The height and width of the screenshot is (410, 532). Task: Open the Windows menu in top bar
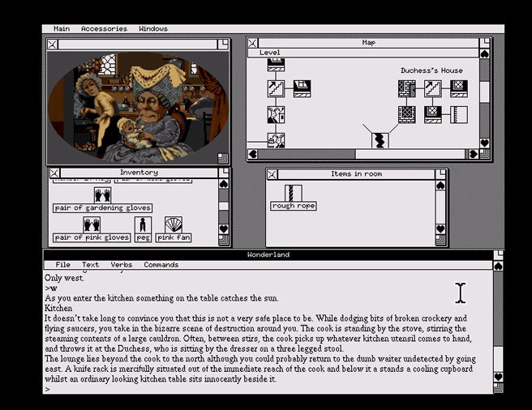153,29
